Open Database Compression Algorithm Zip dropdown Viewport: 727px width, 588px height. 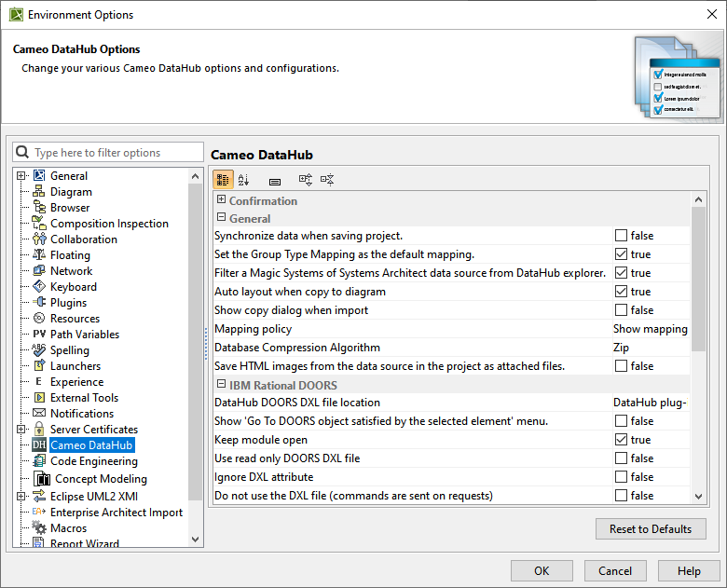pos(651,348)
